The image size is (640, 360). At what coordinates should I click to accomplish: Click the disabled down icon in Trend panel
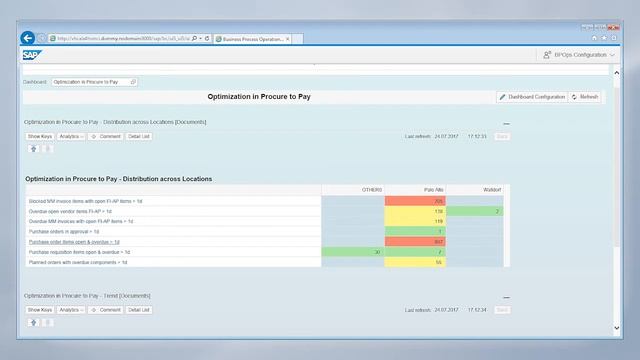pyautogui.click(x=47, y=322)
